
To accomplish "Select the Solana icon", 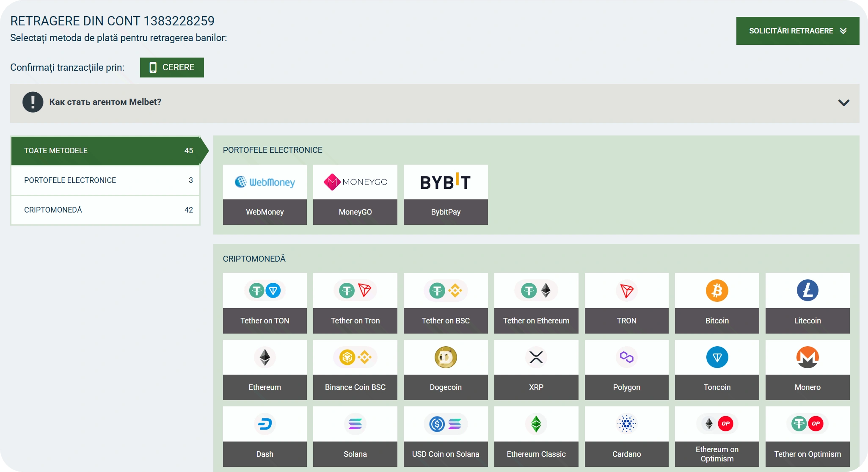I will 355,424.
